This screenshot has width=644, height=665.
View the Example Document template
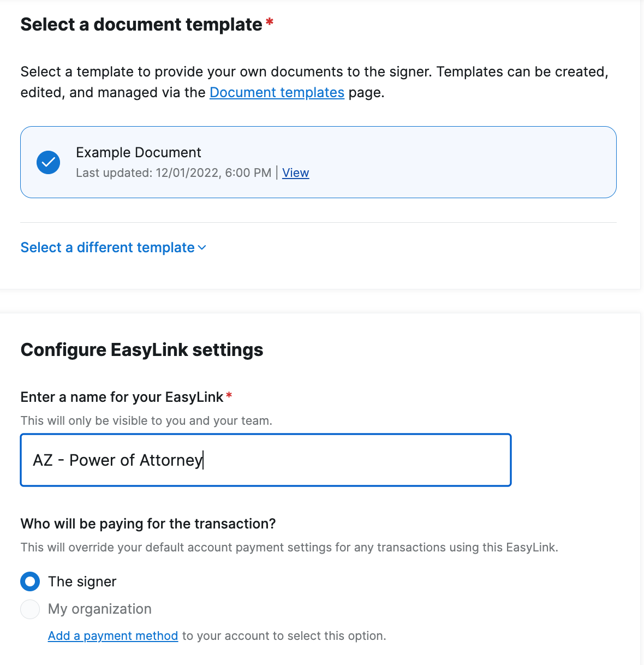295,173
